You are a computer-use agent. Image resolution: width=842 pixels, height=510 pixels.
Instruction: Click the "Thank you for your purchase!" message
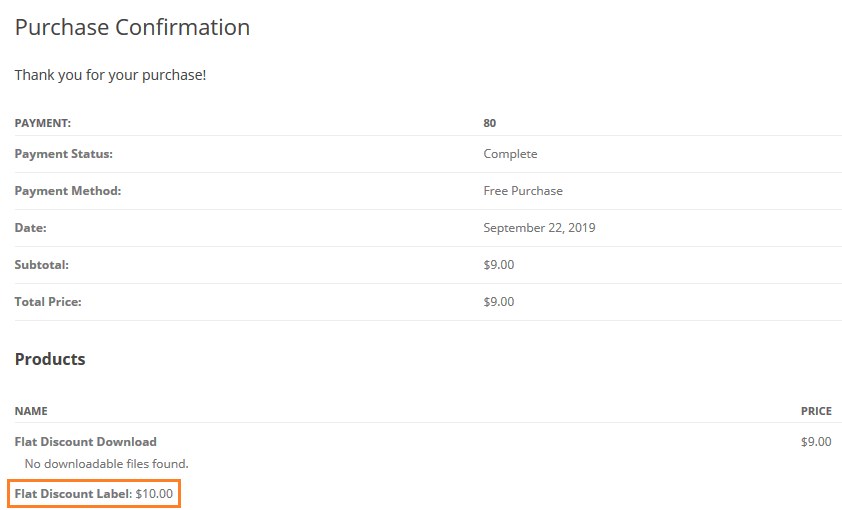click(x=110, y=75)
